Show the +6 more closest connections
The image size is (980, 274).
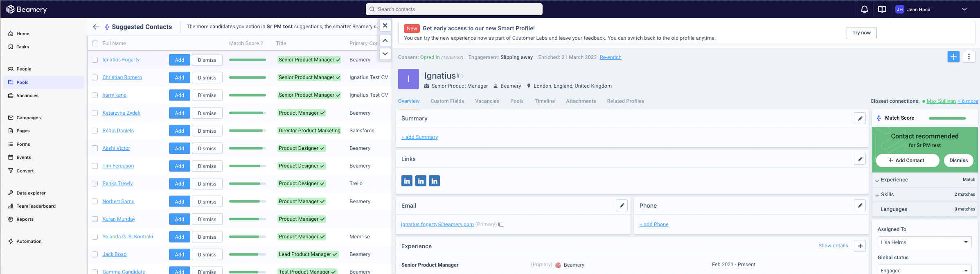(968, 101)
